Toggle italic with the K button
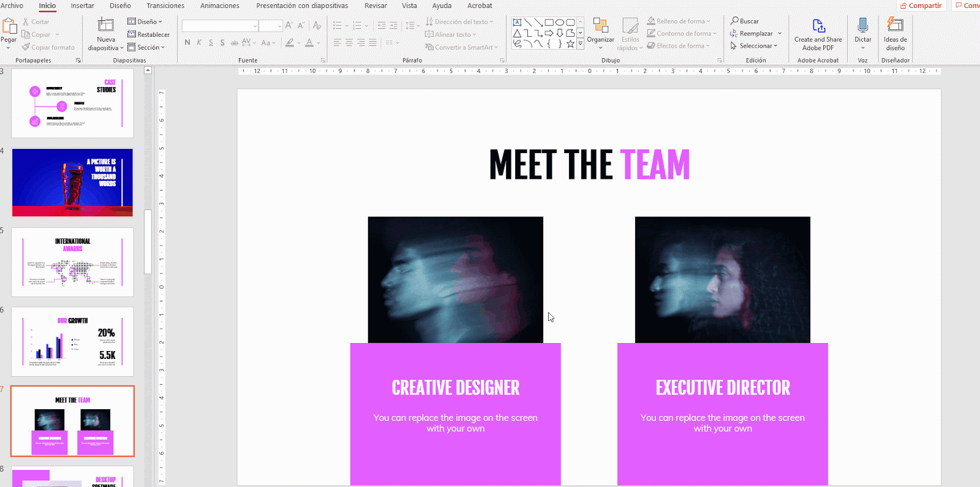This screenshot has height=487, width=980. click(x=199, y=42)
